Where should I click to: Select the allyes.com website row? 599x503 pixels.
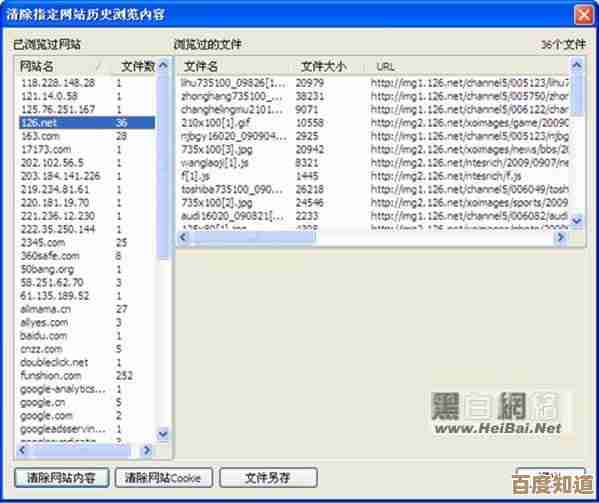click(x=87, y=322)
